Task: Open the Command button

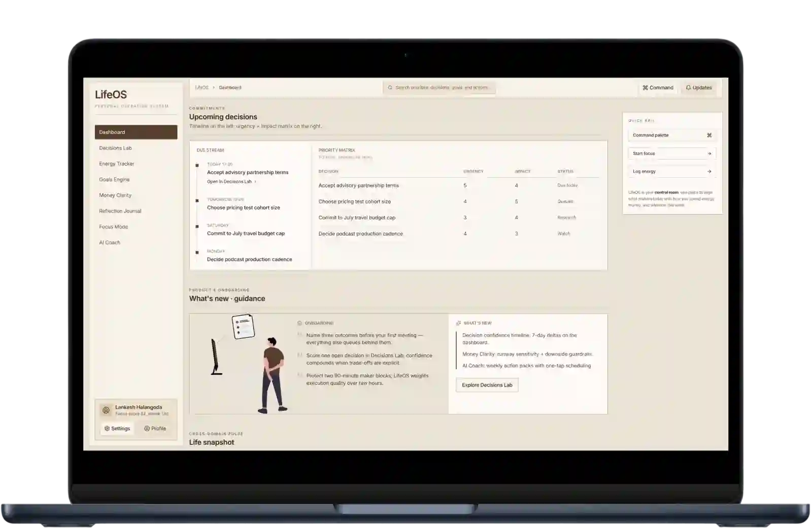Action: tap(658, 88)
